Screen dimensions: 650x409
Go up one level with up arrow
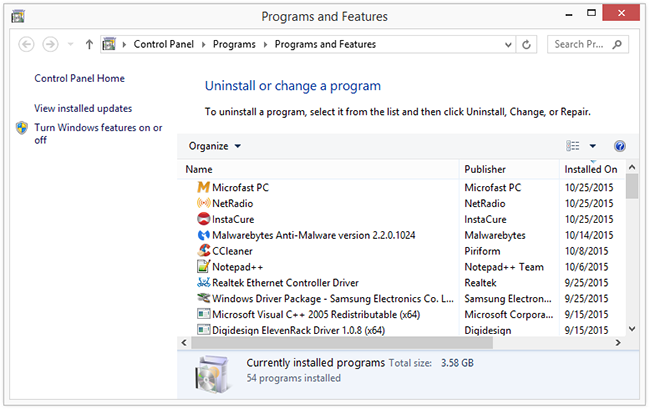[x=89, y=44]
